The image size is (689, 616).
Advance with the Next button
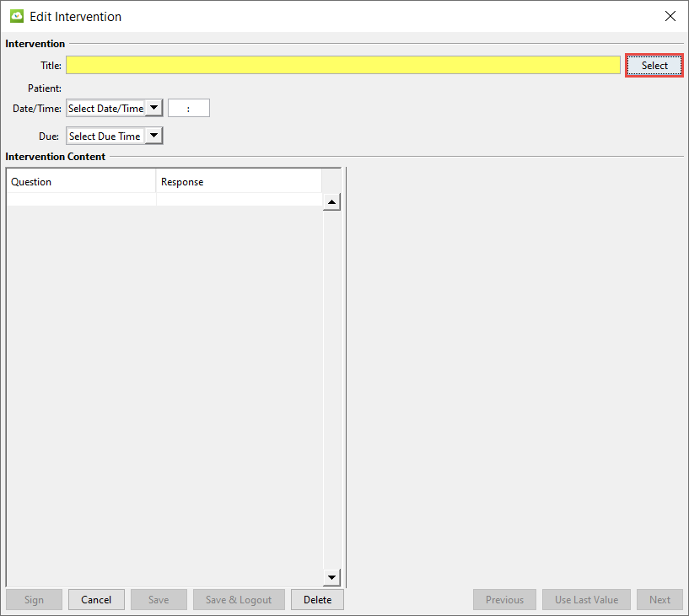[x=659, y=600]
